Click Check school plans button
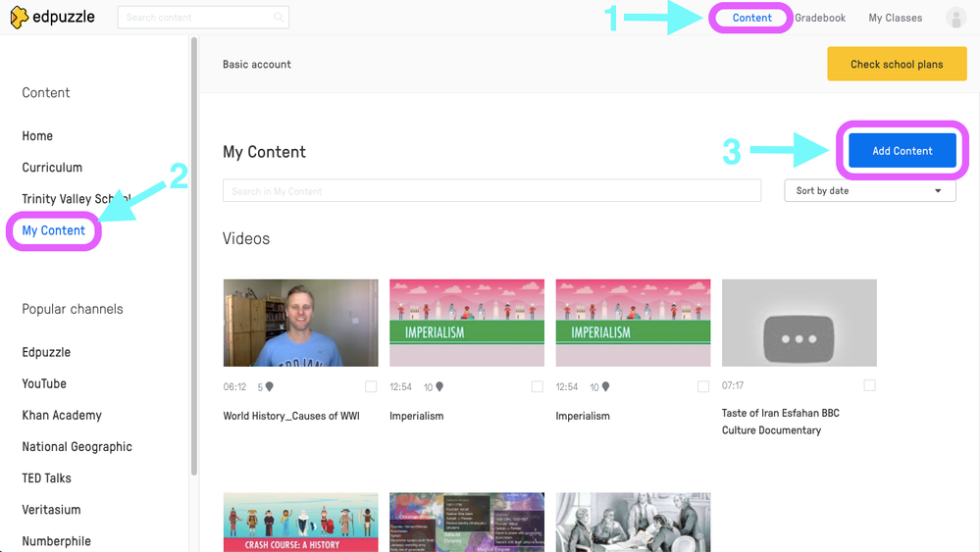The width and height of the screenshot is (980, 552). tap(897, 65)
